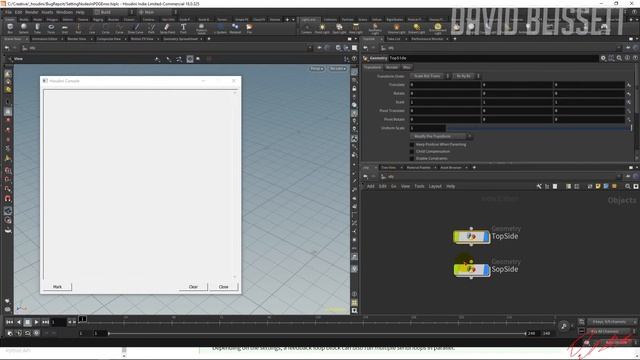Select the Spray Paint shelf tool
This screenshot has height=360, width=640.
click(167, 28)
